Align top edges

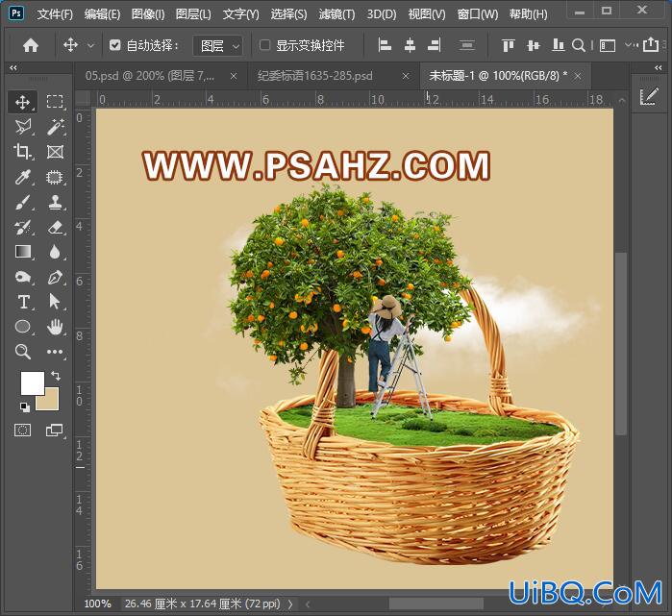click(508, 45)
